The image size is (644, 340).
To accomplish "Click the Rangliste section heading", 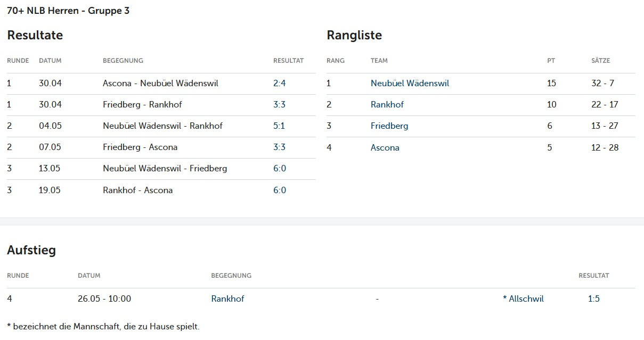I will coord(354,36).
